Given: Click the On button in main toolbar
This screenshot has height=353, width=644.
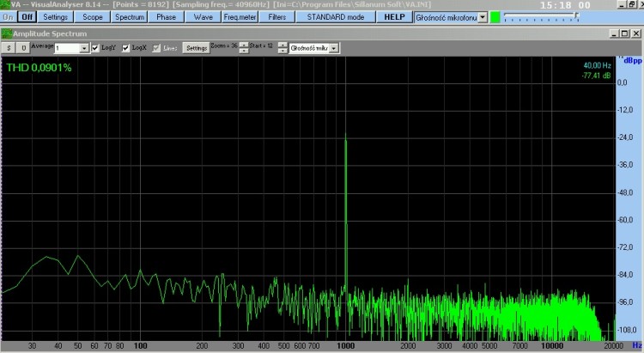Looking at the screenshot, I should click(x=8, y=17).
